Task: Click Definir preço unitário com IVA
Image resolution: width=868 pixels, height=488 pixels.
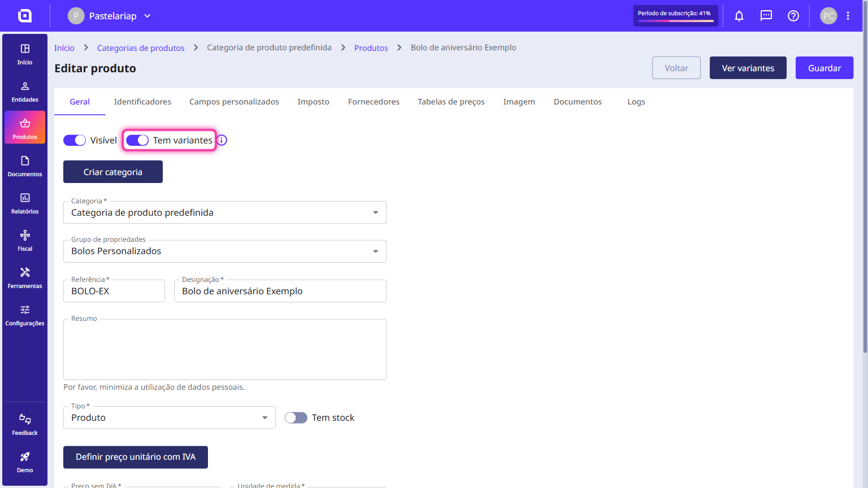Action: pos(136,457)
